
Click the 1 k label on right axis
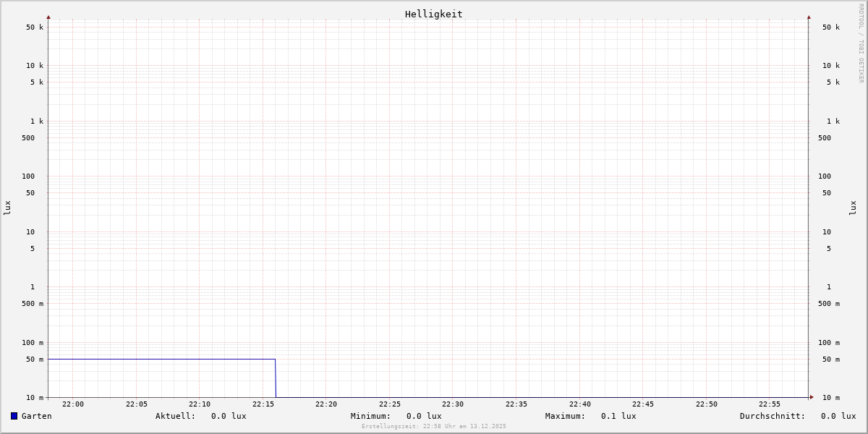pos(833,122)
